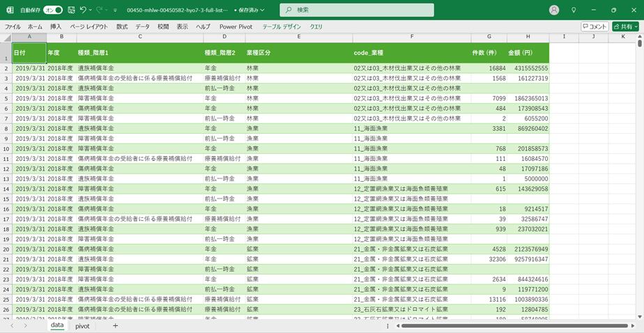
Task: Switch to the テーブル デザイン tab
Action: (x=282, y=26)
